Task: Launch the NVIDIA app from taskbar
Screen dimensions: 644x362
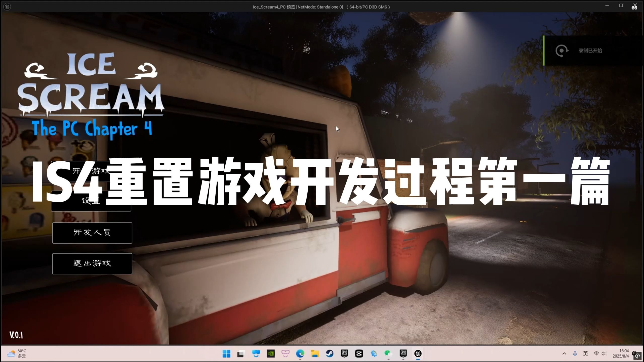Action: coord(271,354)
